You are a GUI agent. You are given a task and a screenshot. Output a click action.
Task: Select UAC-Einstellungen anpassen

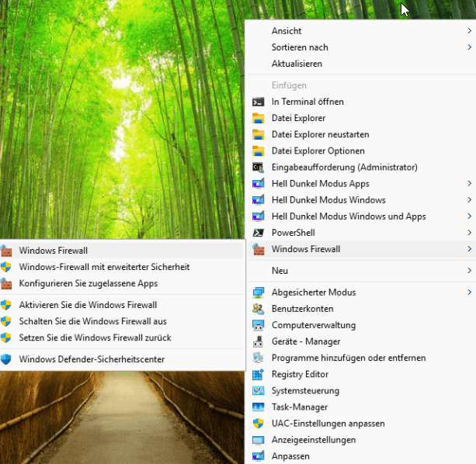click(x=362, y=424)
